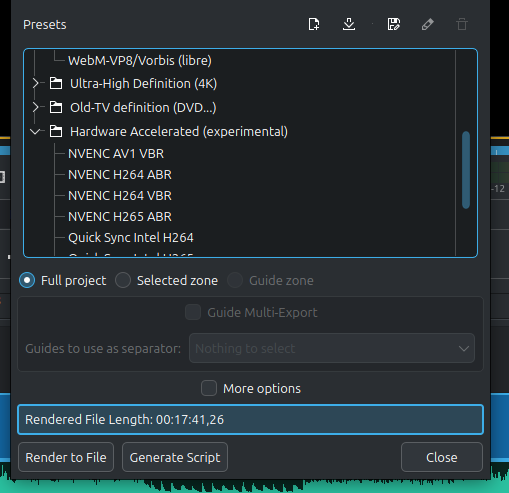Click the Generate Script button

[175, 457]
